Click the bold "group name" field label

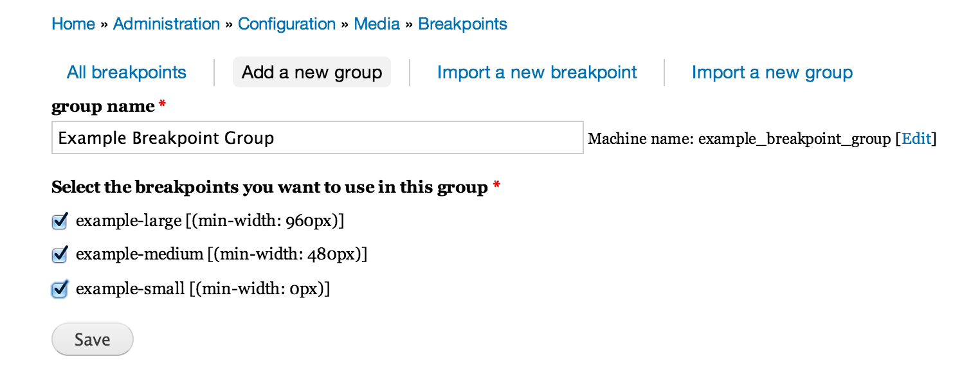coord(103,107)
